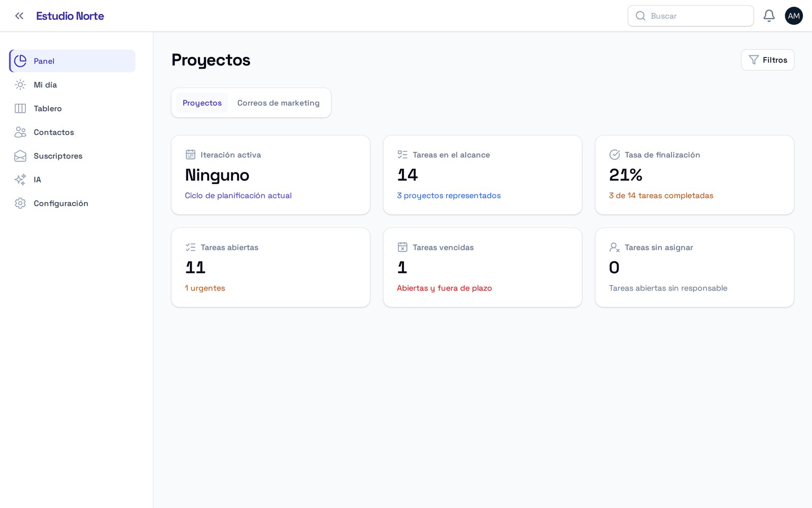Click the 'Tareas abiertas sin responsable' text
The width and height of the screenshot is (812, 508).
[668, 288]
